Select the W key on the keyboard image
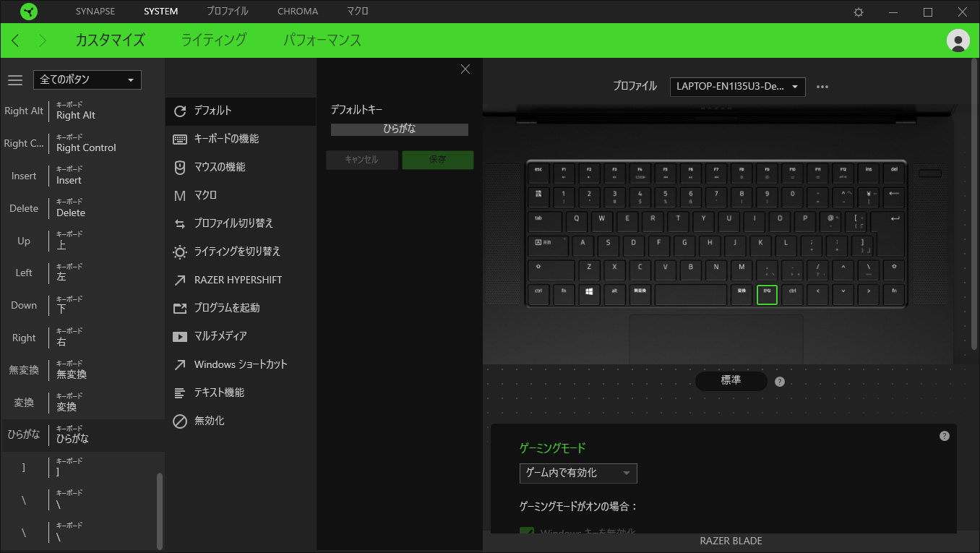 pyautogui.click(x=601, y=221)
